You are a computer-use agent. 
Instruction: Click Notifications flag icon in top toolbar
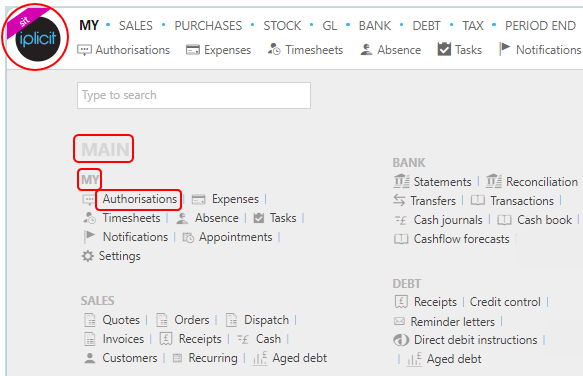click(x=504, y=49)
